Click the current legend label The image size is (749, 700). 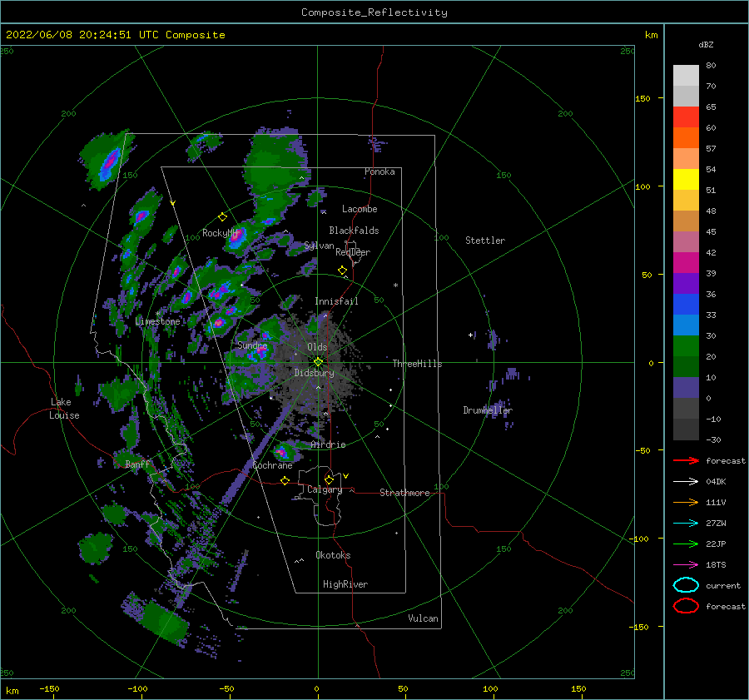point(722,586)
